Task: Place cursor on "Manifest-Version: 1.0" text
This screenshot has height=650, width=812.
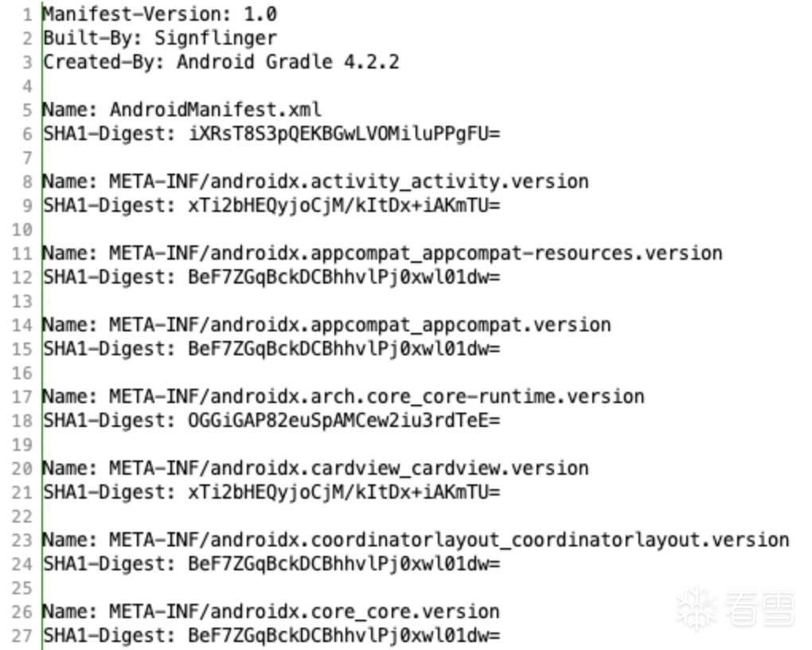Action: 159,14
